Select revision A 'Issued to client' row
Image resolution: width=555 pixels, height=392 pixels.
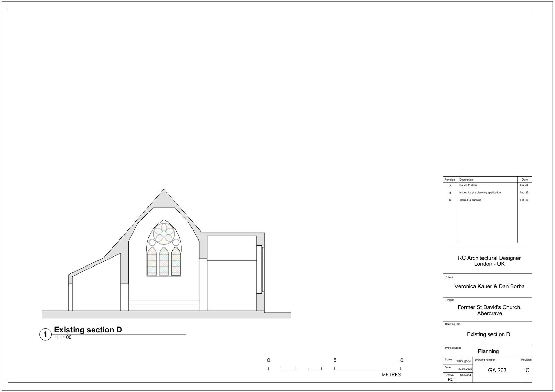(x=468, y=185)
